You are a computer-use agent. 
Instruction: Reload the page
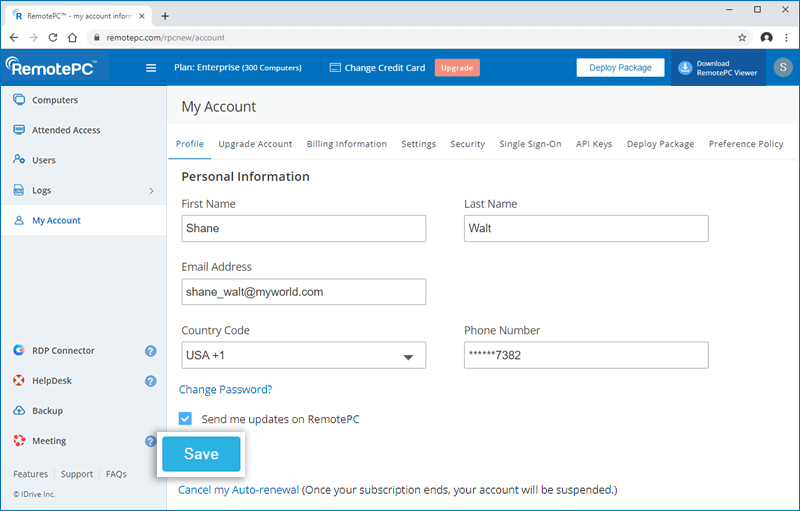(53, 37)
